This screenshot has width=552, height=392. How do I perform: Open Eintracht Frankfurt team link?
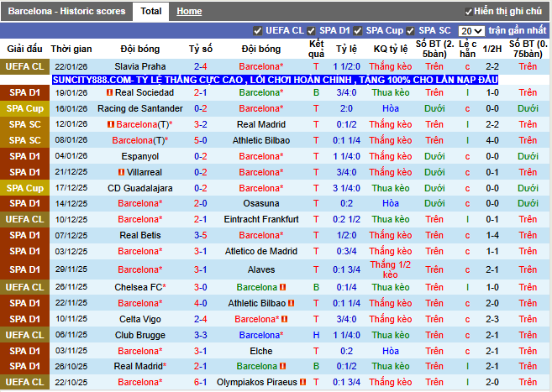tap(261, 219)
